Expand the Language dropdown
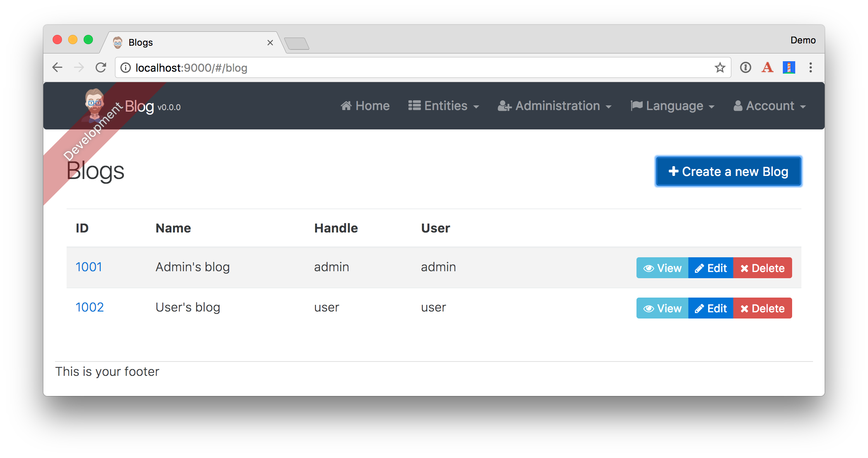Screen dimensions: 868x458 (672, 106)
